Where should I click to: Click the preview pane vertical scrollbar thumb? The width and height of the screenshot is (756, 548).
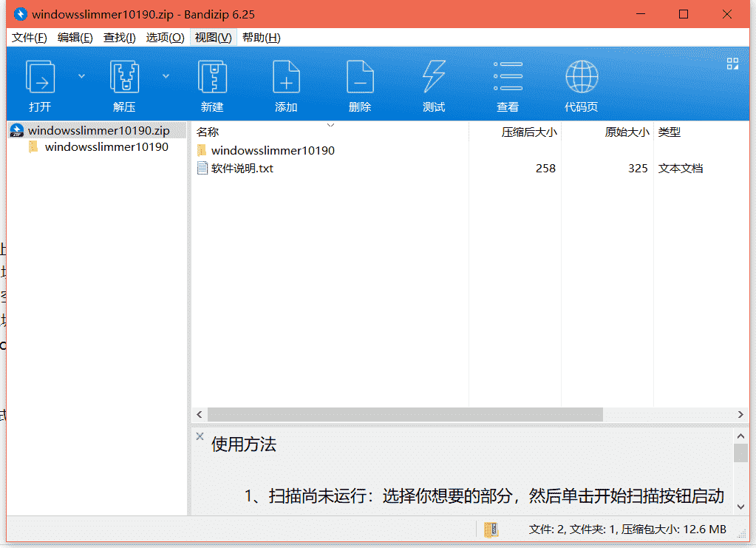tap(740, 453)
